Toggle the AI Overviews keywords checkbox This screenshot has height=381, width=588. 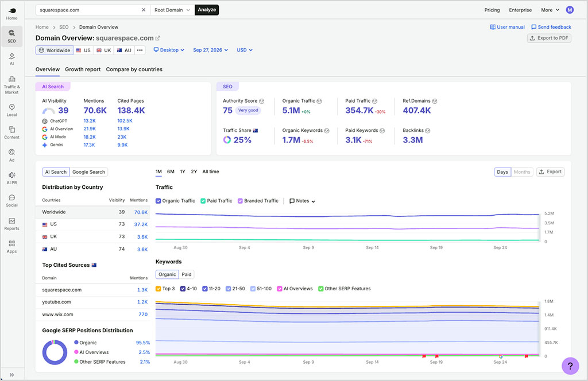pyautogui.click(x=280, y=289)
